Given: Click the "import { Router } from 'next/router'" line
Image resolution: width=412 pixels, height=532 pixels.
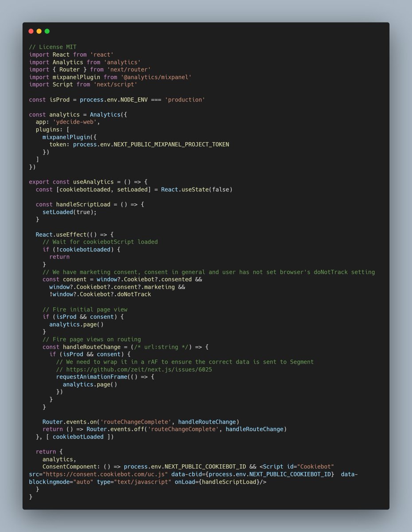Looking at the screenshot, I should (90, 69).
